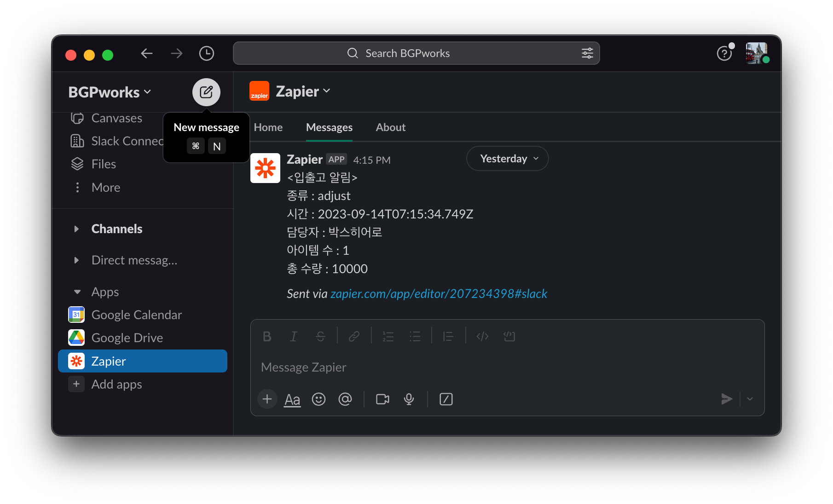
Task: Open the Yesterday date jump dropdown
Action: pyautogui.click(x=507, y=159)
